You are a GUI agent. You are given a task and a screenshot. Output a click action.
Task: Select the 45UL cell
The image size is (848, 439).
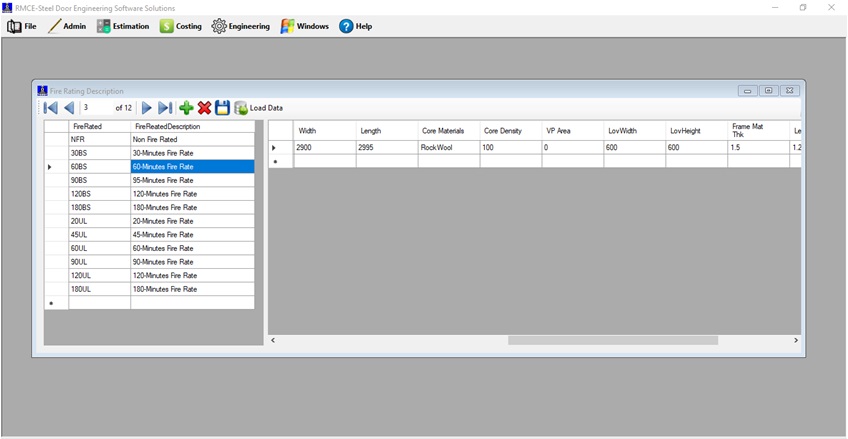(100, 235)
